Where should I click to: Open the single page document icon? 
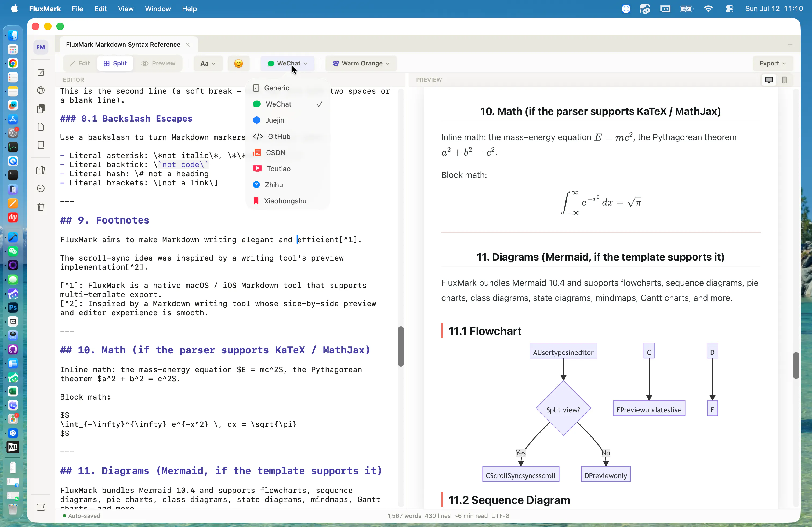coord(41,127)
